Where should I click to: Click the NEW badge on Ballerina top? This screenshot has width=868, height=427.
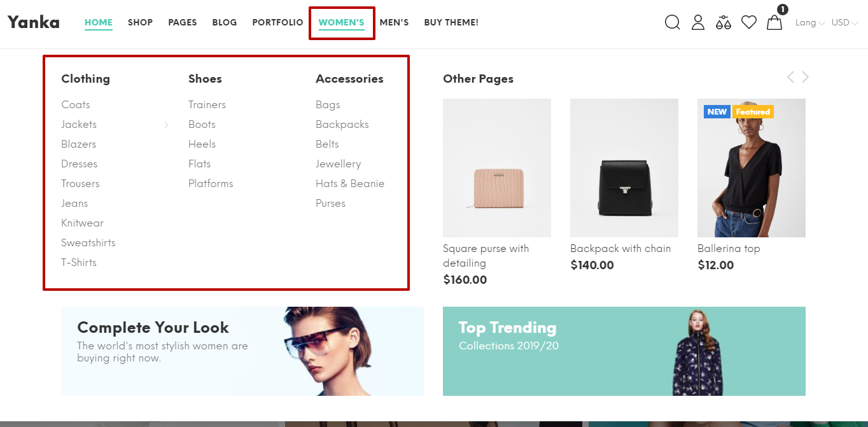coord(717,111)
